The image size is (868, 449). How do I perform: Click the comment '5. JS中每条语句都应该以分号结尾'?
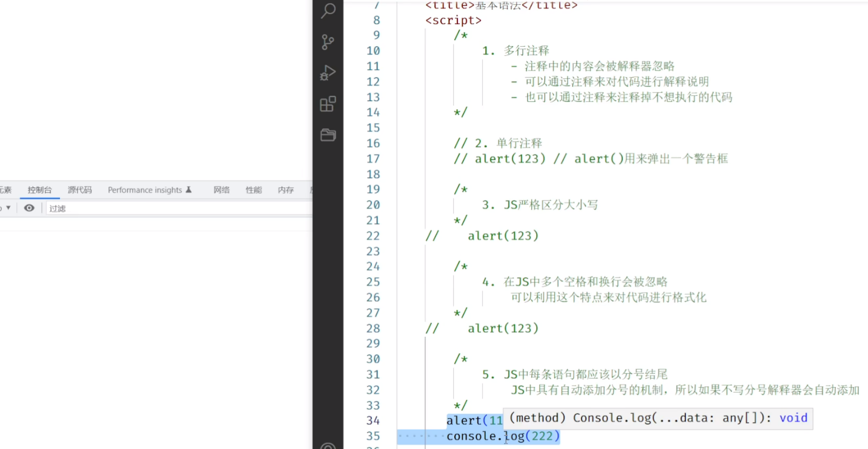(x=575, y=374)
